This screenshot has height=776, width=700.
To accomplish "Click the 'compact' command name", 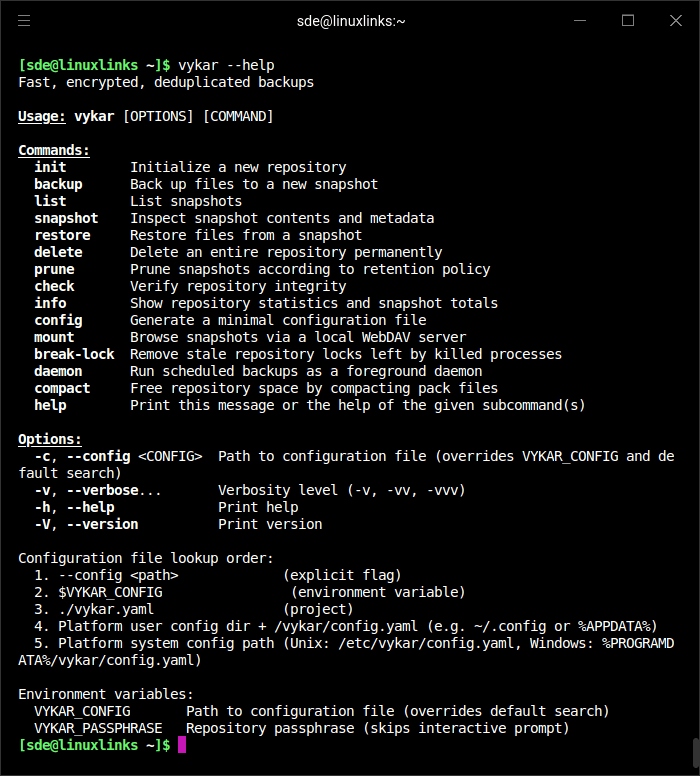I will click(x=62, y=388).
